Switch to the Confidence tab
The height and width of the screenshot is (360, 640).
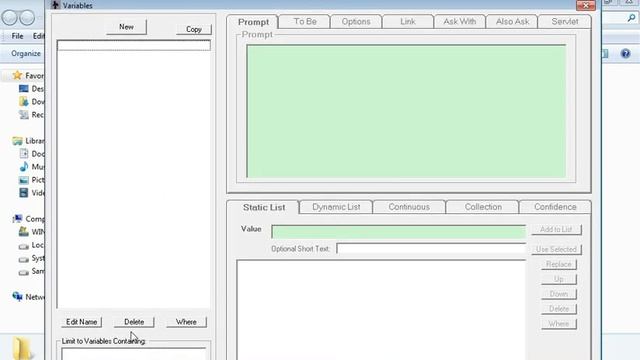[555, 207]
